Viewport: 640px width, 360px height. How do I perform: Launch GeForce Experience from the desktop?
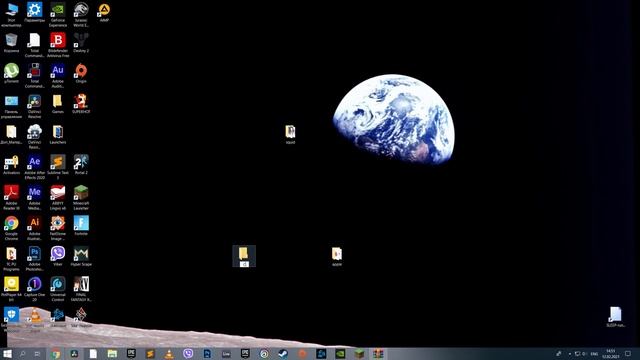tap(58, 14)
